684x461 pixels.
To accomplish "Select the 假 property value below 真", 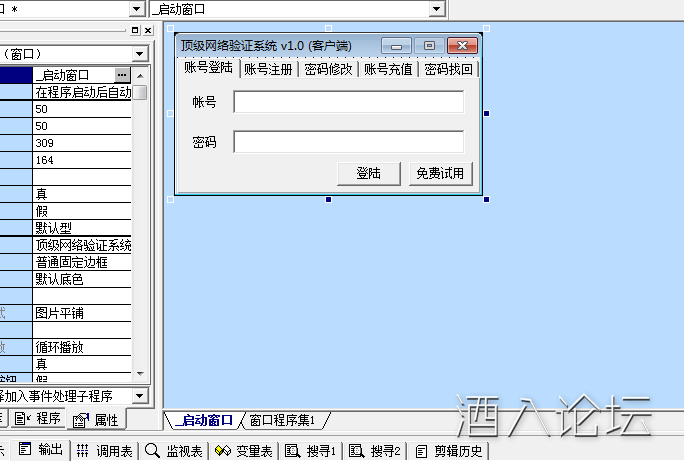I will coord(82,211).
